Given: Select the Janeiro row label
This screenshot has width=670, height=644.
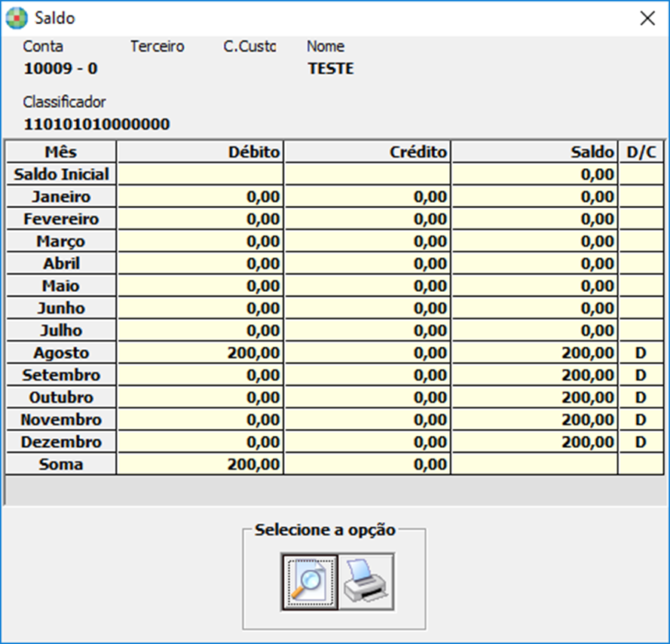Looking at the screenshot, I should pyautogui.click(x=61, y=196).
